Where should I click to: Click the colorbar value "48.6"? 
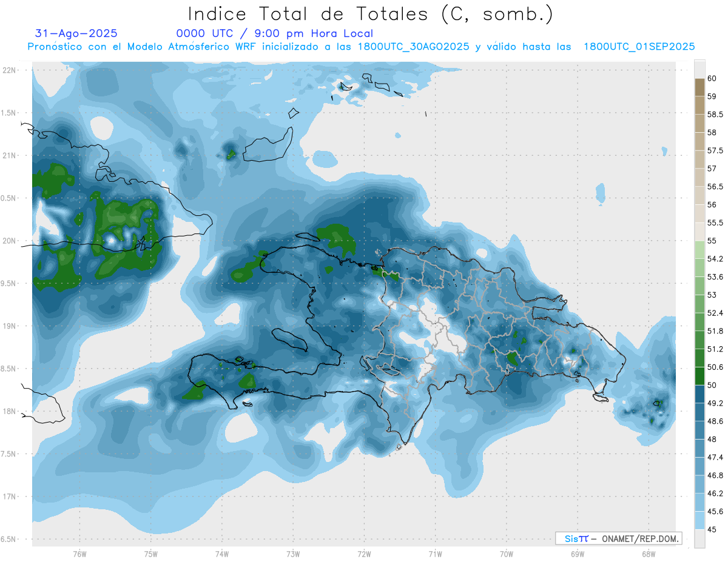tap(716, 421)
